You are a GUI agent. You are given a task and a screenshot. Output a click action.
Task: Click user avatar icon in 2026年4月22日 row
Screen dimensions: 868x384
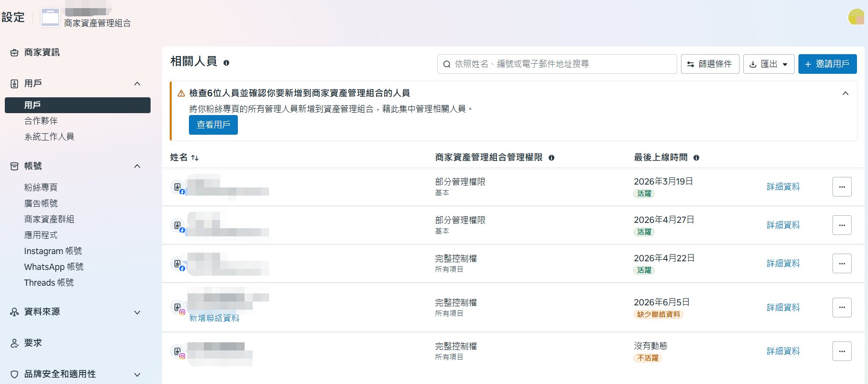pyautogui.click(x=178, y=264)
